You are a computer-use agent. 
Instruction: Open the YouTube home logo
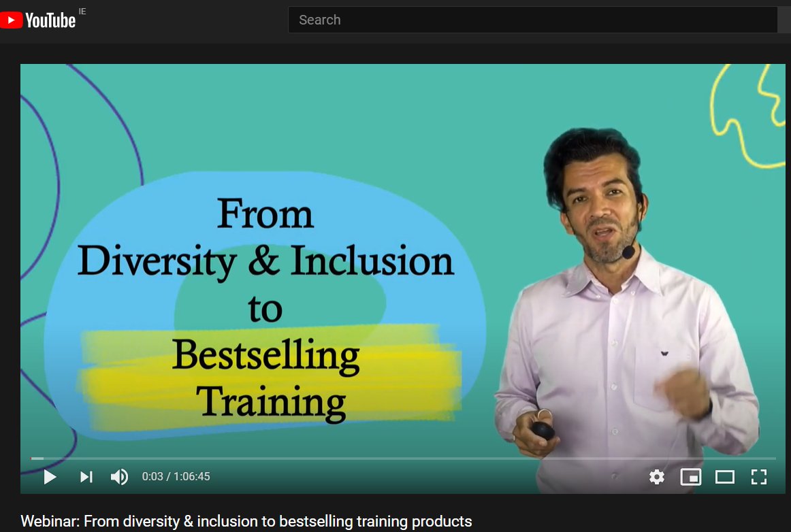pyautogui.click(x=38, y=20)
